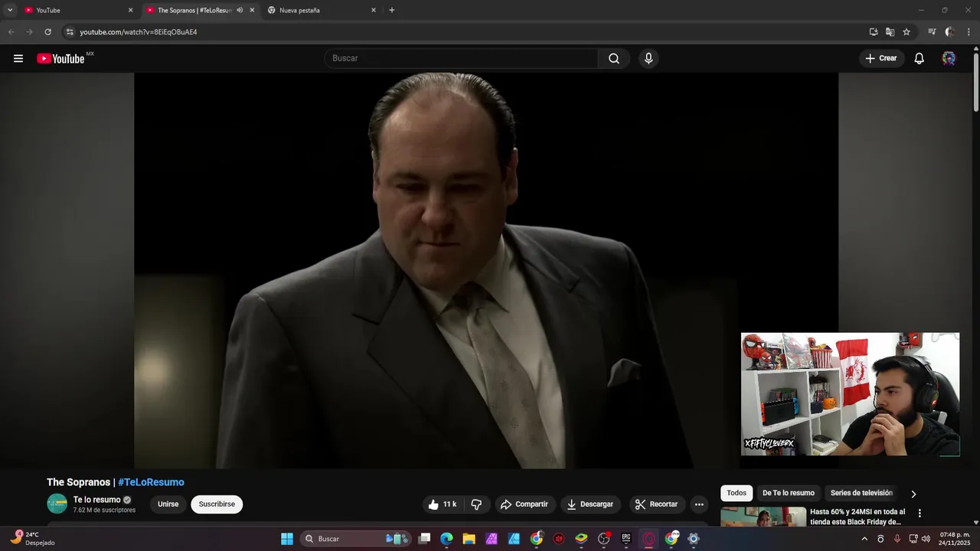Dislike the video with thumbs down
Image resolution: width=980 pixels, height=551 pixels.
pos(476,504)
